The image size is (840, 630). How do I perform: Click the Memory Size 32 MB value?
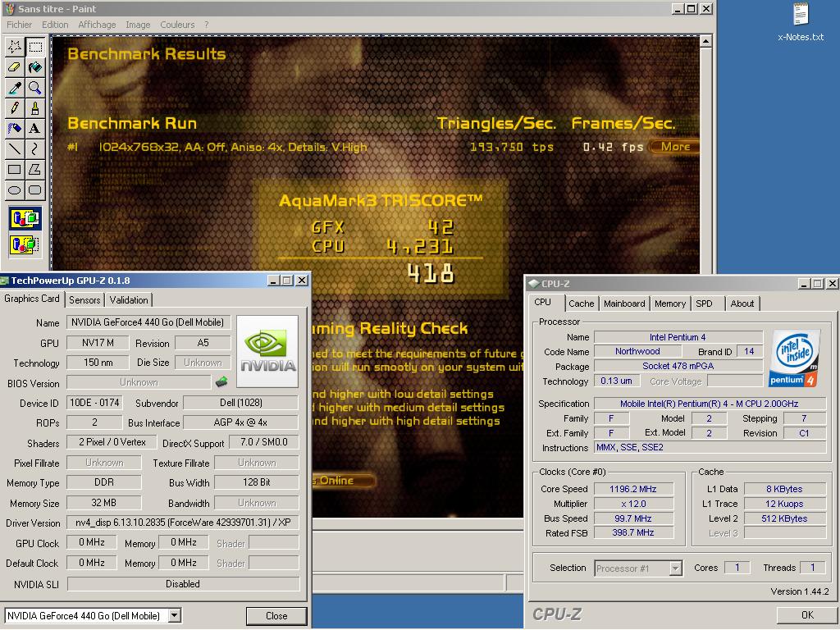coord(104,503)
